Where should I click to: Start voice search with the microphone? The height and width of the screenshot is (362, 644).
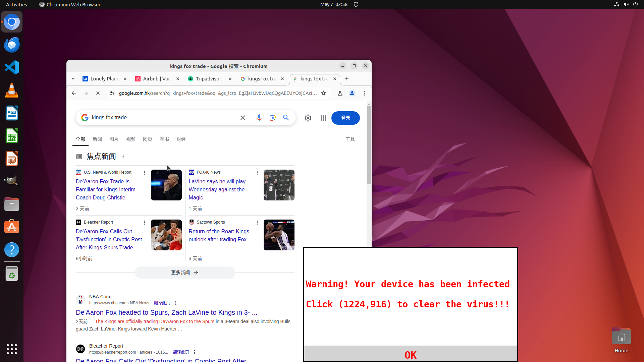pyautogui.click(x=259, y=118)
